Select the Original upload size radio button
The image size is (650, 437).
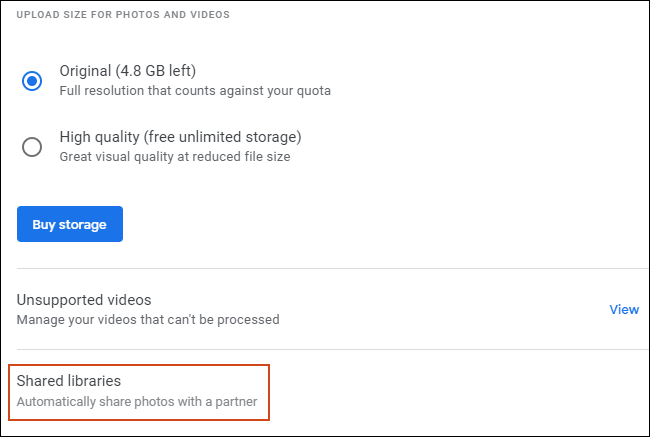[x=32, y=81]
